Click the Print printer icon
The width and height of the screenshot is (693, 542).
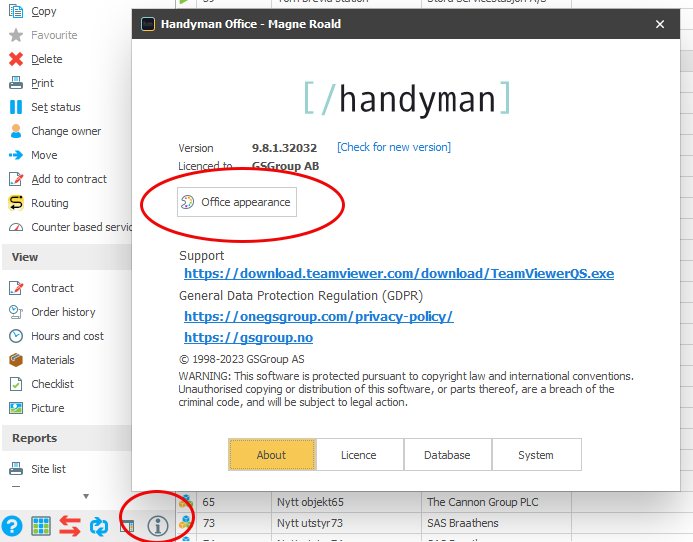[x=16, y=83]
